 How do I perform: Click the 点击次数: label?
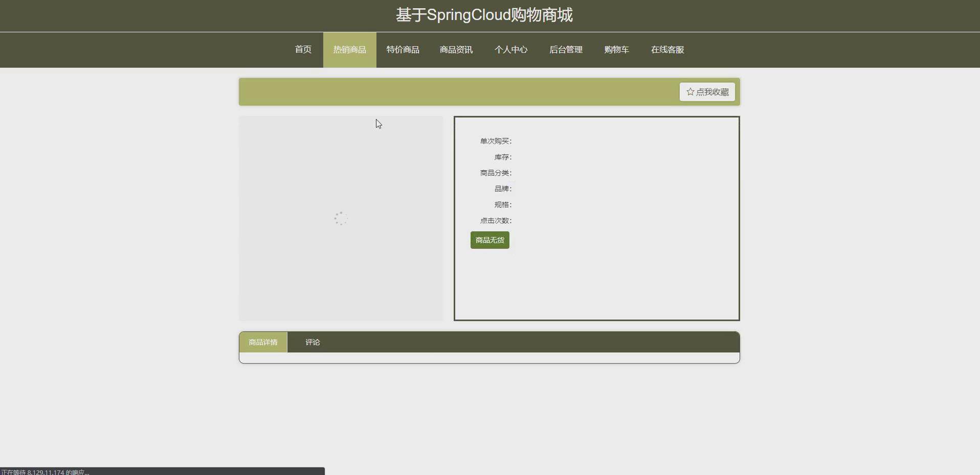(496, 221)
